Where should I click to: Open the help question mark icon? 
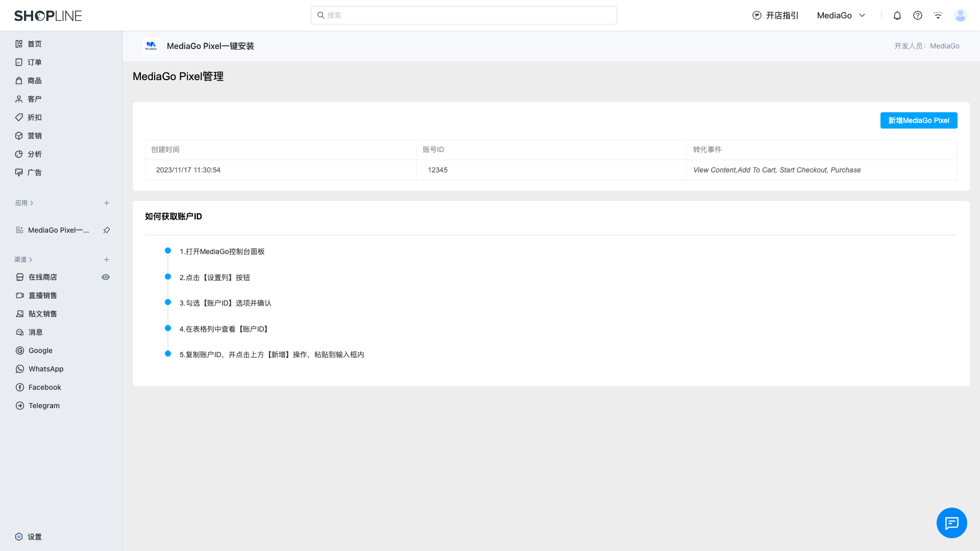[x=917, y=15]
